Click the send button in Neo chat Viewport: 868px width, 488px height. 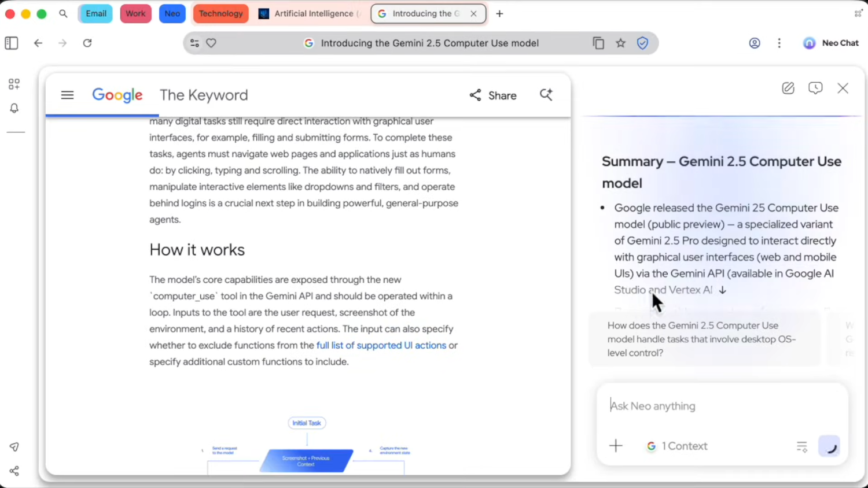pos(829,446)
